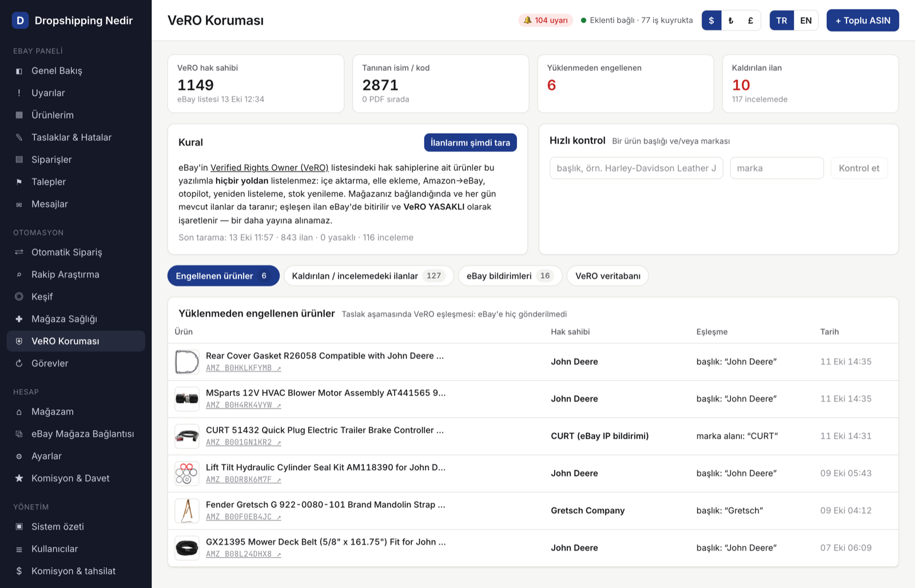Open Kaldırılan / incelemedeki ilanlar tab
Screen dimensions: 915x588
[x=368, y=276]
